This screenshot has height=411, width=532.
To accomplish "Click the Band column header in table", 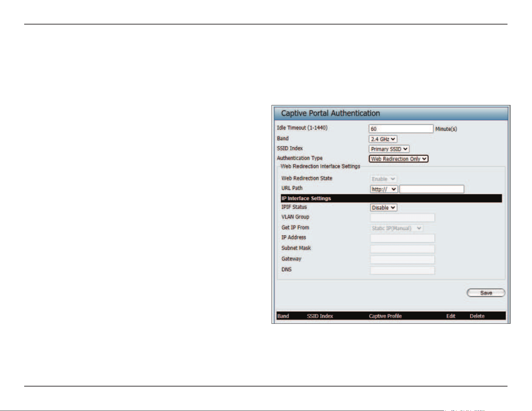I will [x=283, y=316].
